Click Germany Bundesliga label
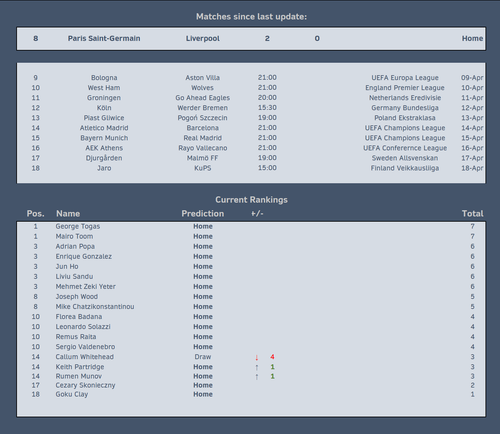Viewport: 500px width, 434px height. [x=405, y=108]
